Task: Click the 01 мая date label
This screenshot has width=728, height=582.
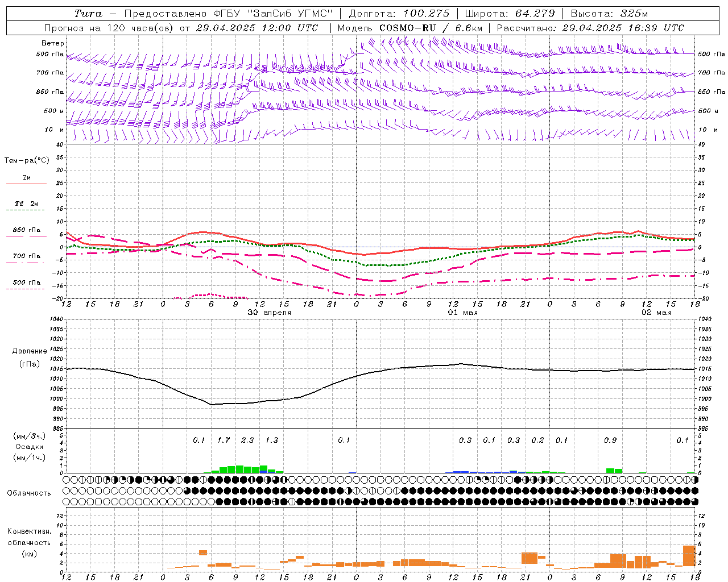Action: click(x=463, y=313)
